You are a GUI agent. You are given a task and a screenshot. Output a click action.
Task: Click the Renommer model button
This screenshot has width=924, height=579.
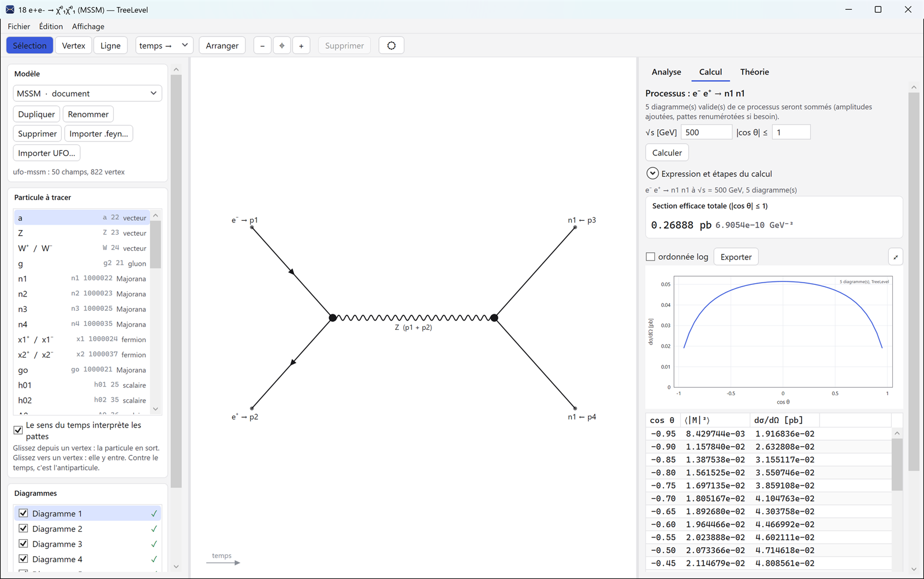(88, 114)
